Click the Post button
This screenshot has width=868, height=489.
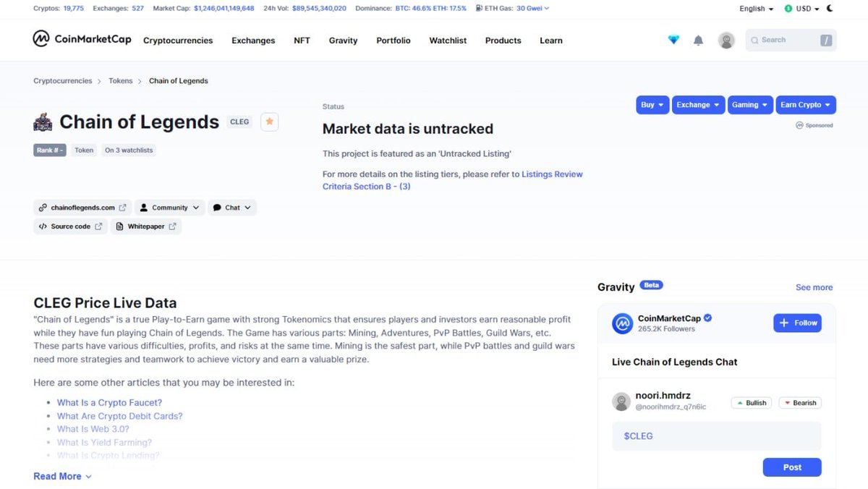click(x=792, y=467)
